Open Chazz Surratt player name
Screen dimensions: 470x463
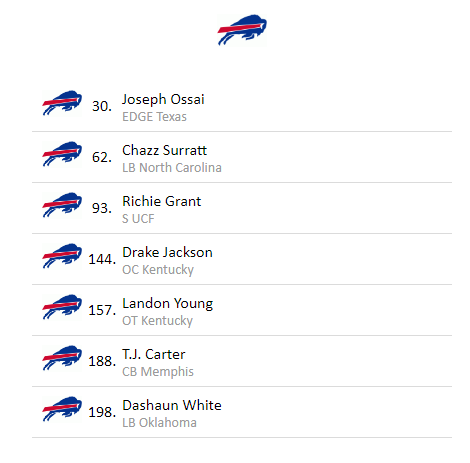164,150
